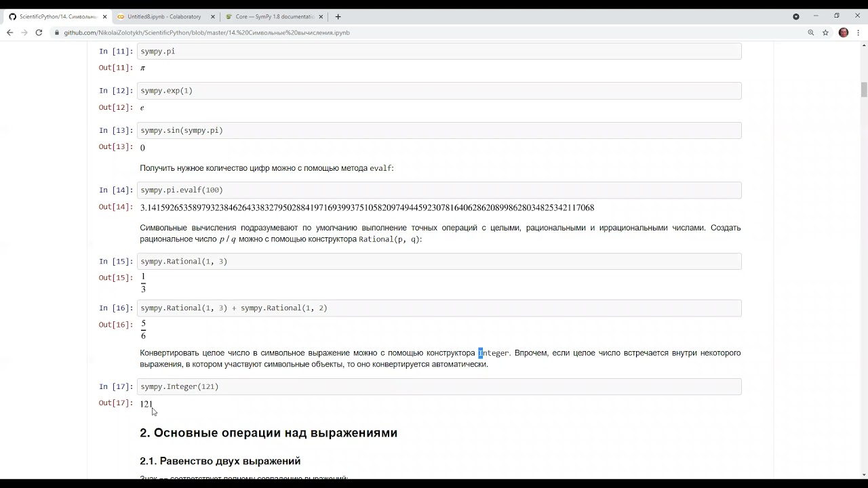Screen dimensions: 868x488
Task: Select the ScientificPython GitHub tab
Action: (57, 16)
